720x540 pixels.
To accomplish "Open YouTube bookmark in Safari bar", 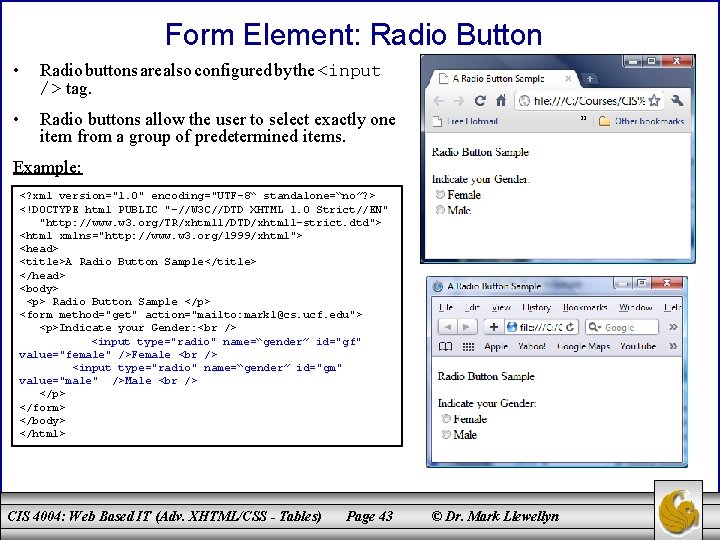I will 638,346.
